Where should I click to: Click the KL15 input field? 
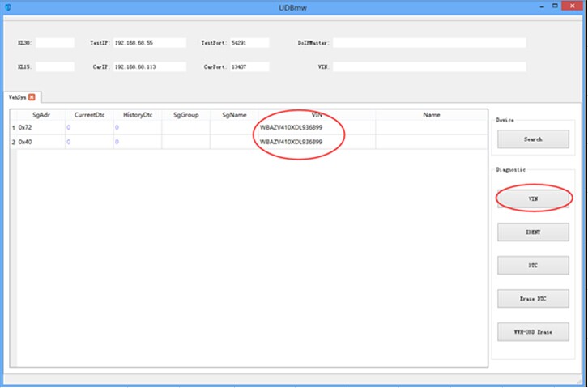(55, 66)
